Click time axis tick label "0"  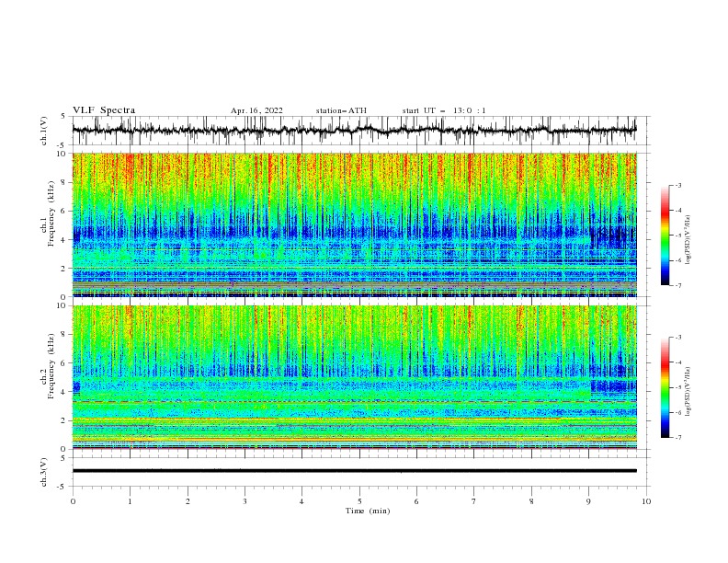click(x=73, y=501)
